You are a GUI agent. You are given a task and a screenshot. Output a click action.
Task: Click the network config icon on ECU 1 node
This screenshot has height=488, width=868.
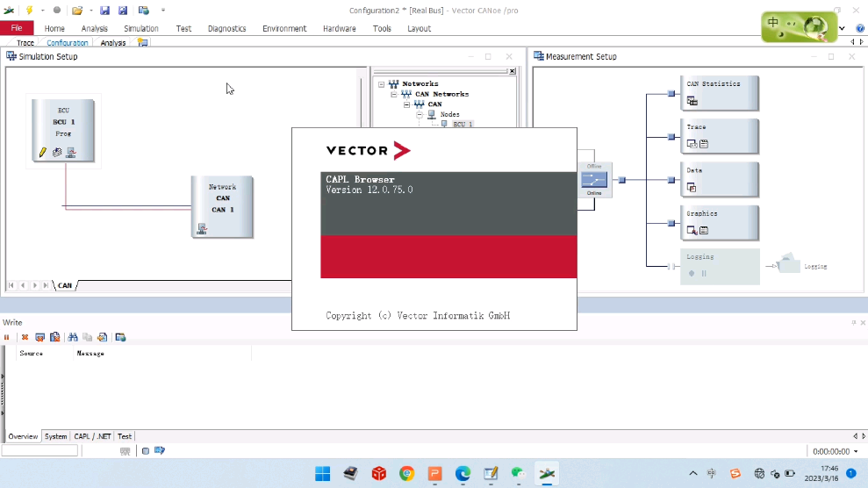(71, 152)
